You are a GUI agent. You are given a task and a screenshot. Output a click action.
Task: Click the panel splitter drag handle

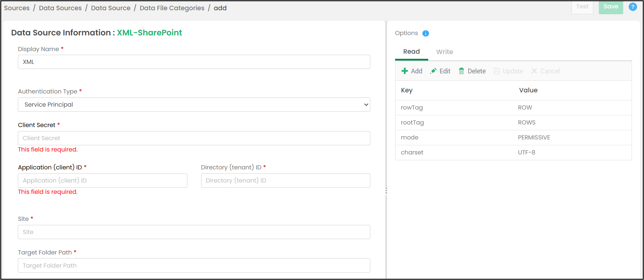[386, 191]
